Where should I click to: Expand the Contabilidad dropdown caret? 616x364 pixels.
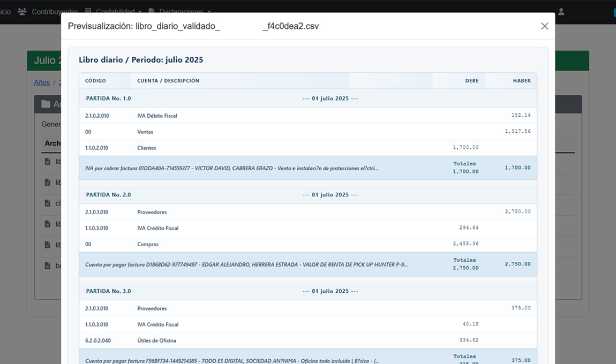(x=140, y=11)
